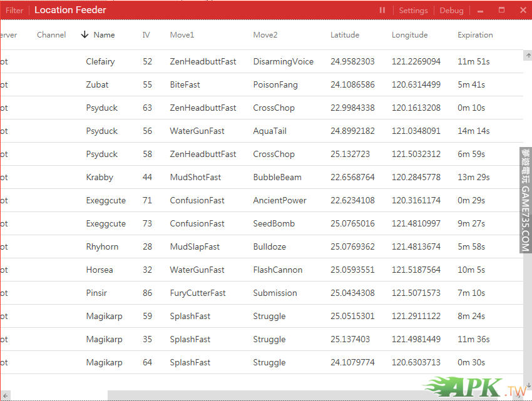Click Magikarp with IV 64
This screenshot has width=532, height=401.
pyautogui.click(x=104, y=362)
